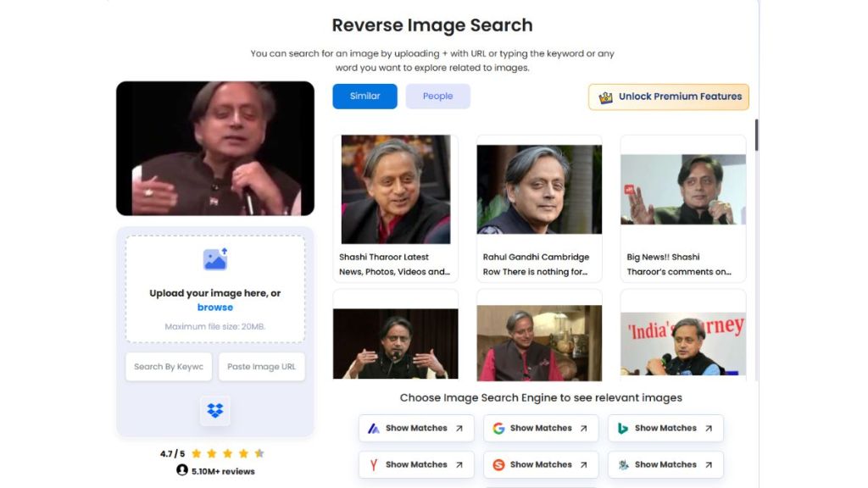Open the browse link to upload image
This screenshot has width=868, height=488.
(x=214, y=307)
